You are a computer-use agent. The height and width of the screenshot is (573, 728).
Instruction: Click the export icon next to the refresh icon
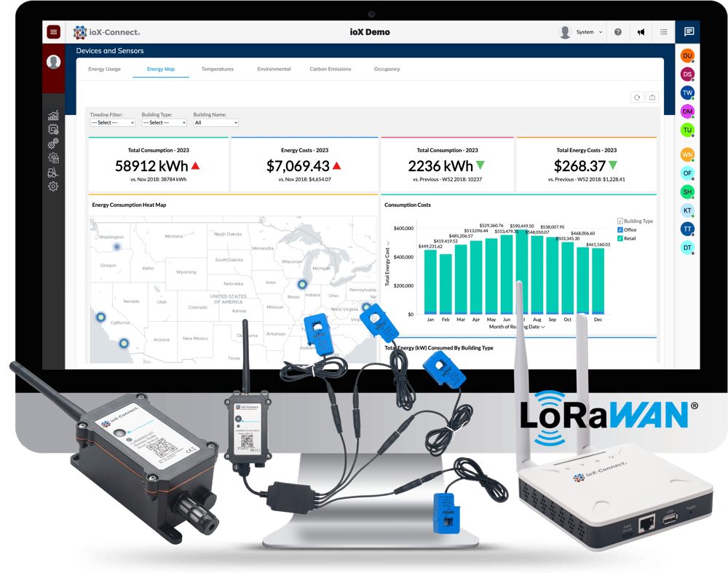click(652, 96)
